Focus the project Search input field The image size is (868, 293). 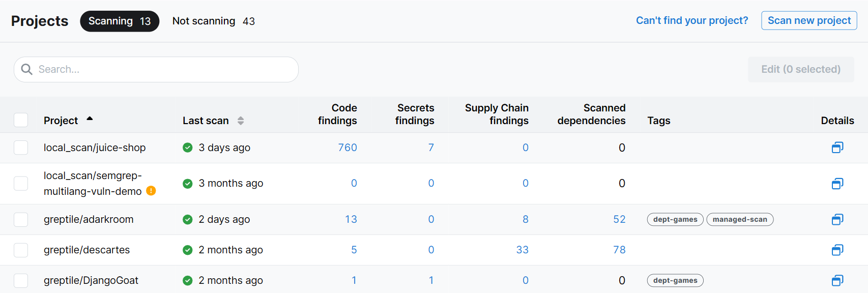[163, 69]
